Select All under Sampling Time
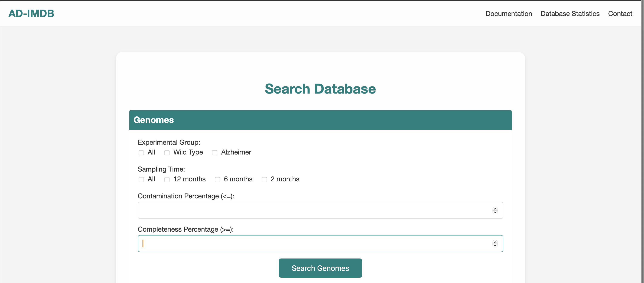 coord(141,179)
